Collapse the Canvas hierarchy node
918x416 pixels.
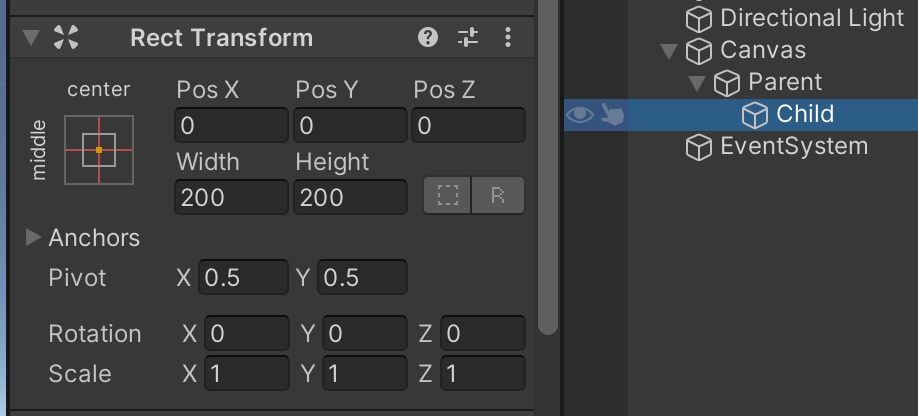pyautogui.click(x=668, y=51)
